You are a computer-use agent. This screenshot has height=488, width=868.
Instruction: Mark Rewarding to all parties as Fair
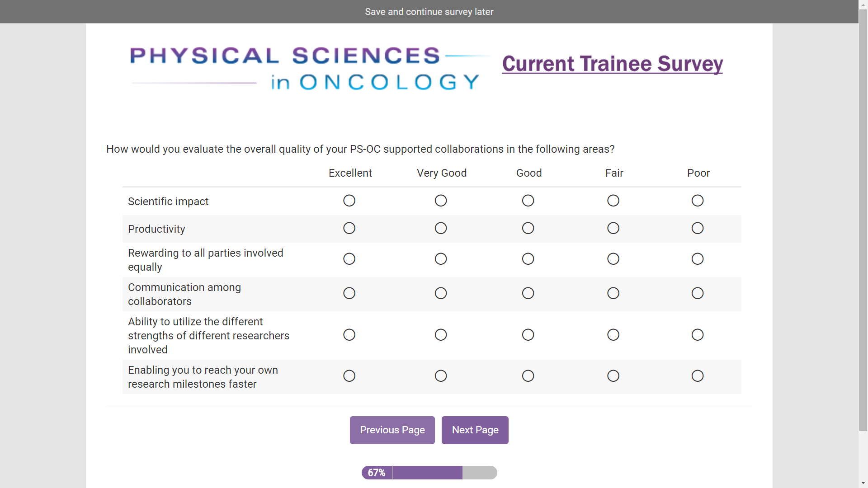tap(613, 259)
